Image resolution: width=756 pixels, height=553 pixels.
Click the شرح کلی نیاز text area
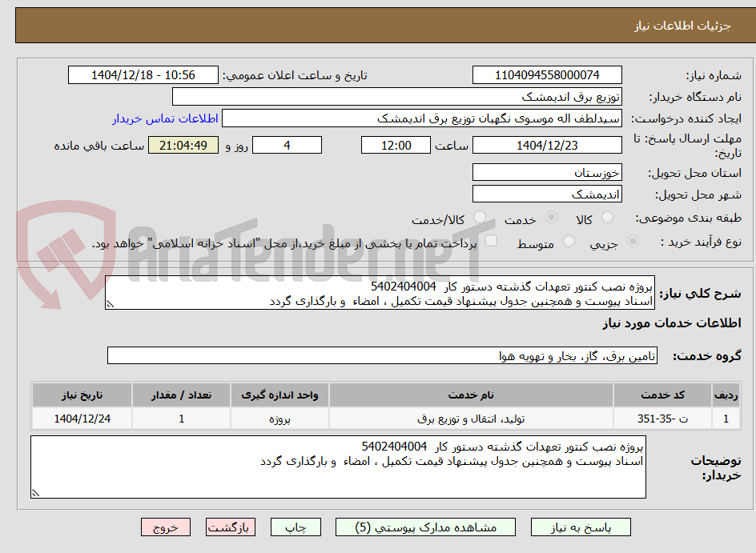(x=380, y=293)
